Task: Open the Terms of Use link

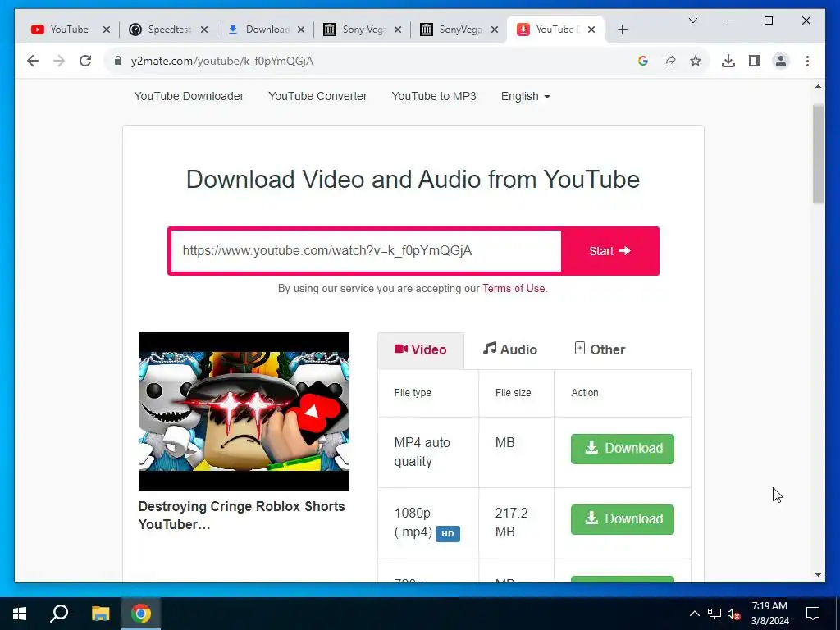Action: [x=514, y=288]
